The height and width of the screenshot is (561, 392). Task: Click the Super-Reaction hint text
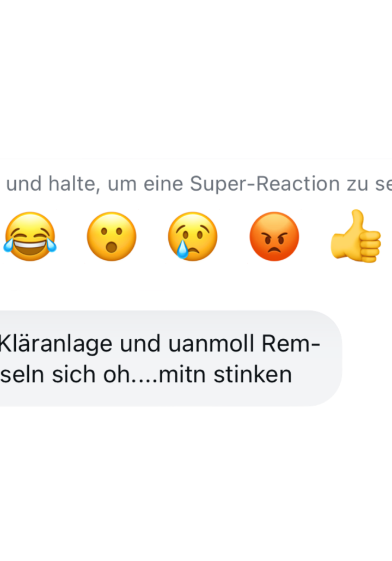[199, 184]
